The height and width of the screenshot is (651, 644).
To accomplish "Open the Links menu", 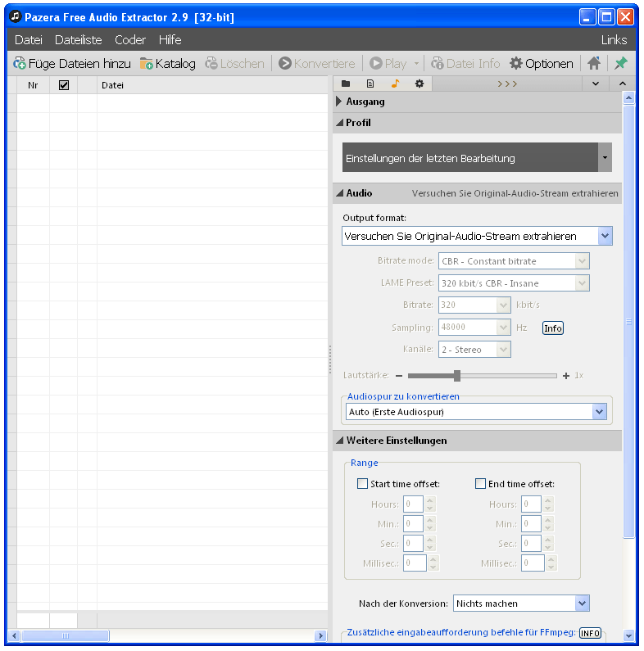I will (614, 40).
